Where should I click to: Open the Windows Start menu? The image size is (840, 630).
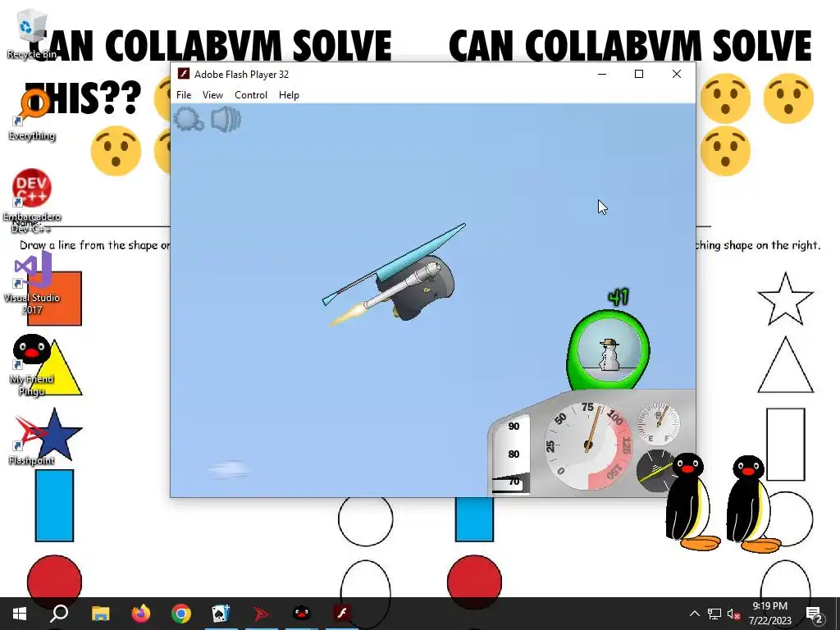click(x=20, y=614)
